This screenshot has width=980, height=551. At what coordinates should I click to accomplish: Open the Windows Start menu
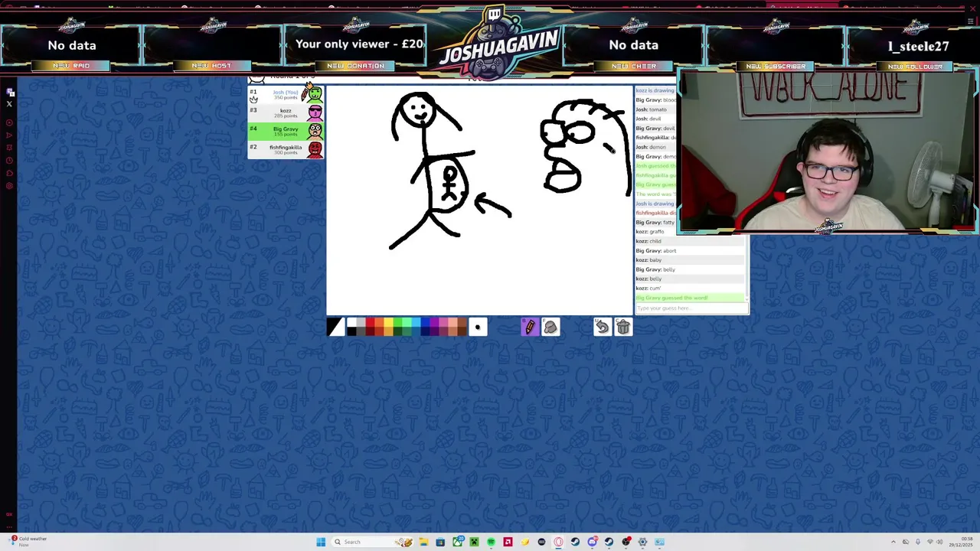pyautogui.click(x=321, y=542)
